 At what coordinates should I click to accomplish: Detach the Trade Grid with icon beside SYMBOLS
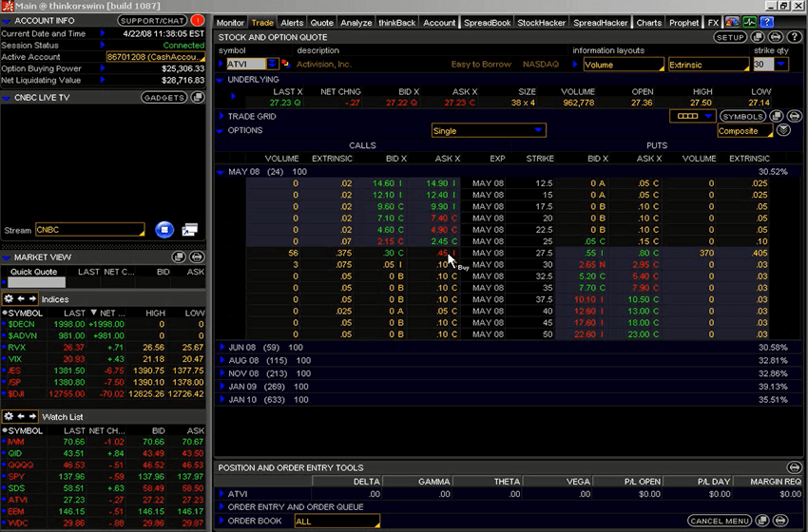[777, 117]
